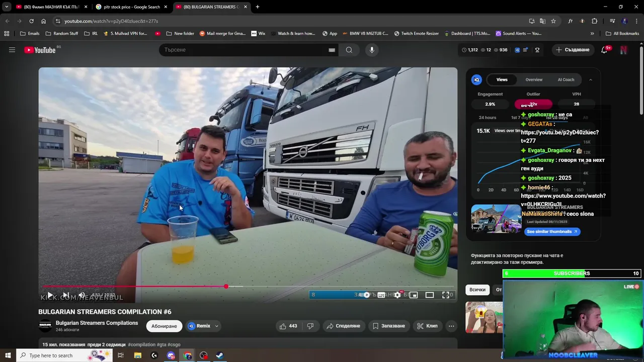Click the Създаване create button
The height and width of the screenshot is (362, 644).
tap(573, 50)
